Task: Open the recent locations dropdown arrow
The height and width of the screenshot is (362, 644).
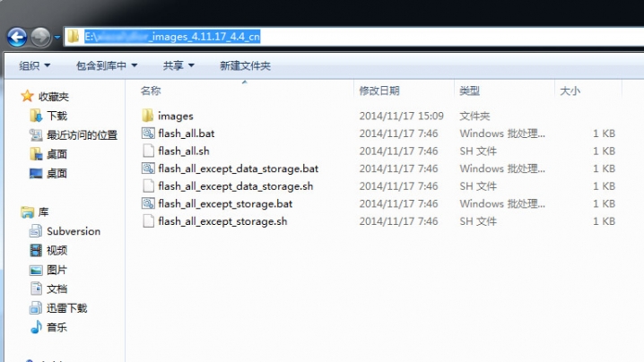Action: [57, 38]
